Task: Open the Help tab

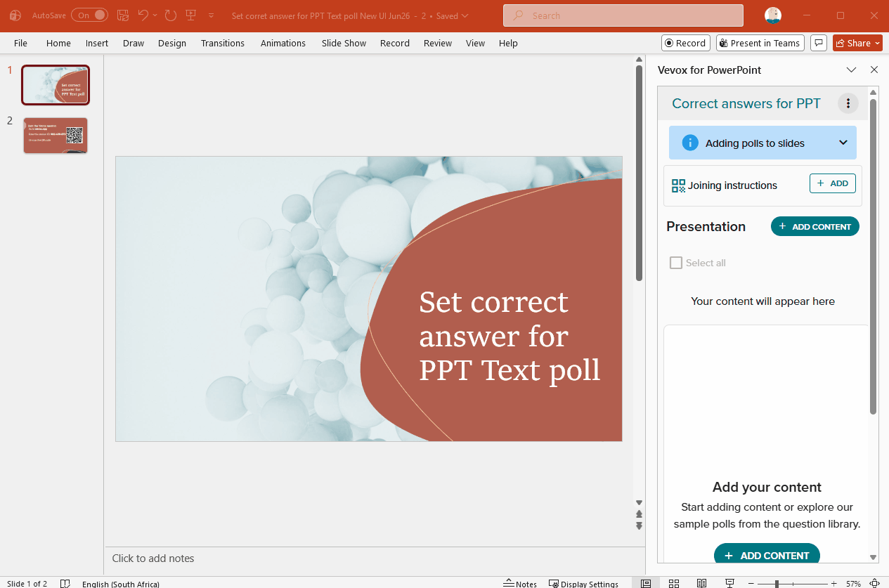Action: click(x=508, y=43)
